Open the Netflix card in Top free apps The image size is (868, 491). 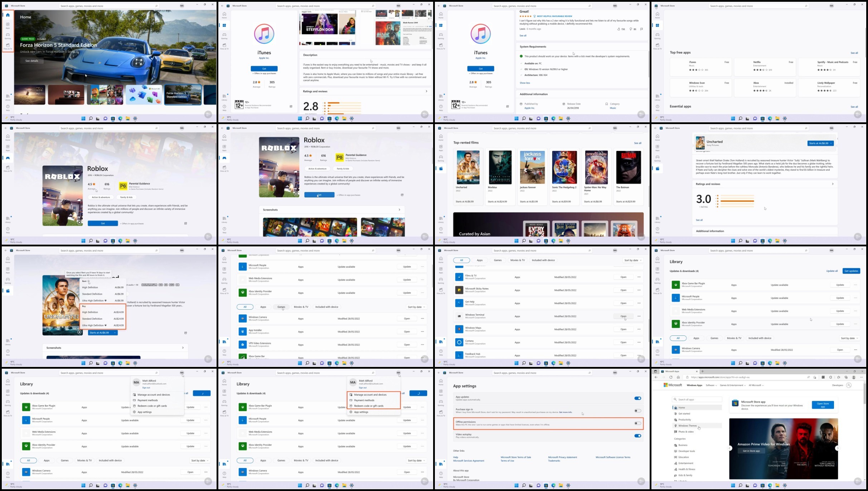(x=765, y=67)
